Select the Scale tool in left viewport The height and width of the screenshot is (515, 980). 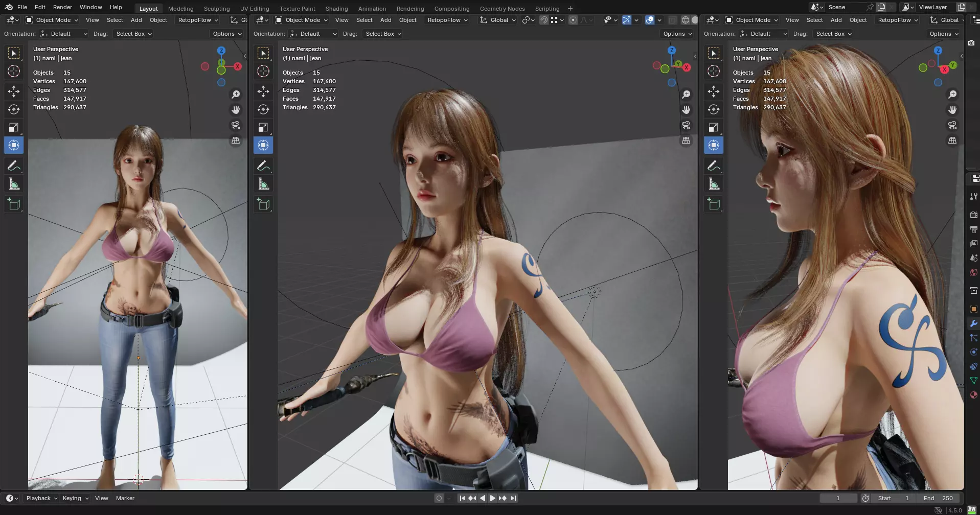tap(14, 128)
